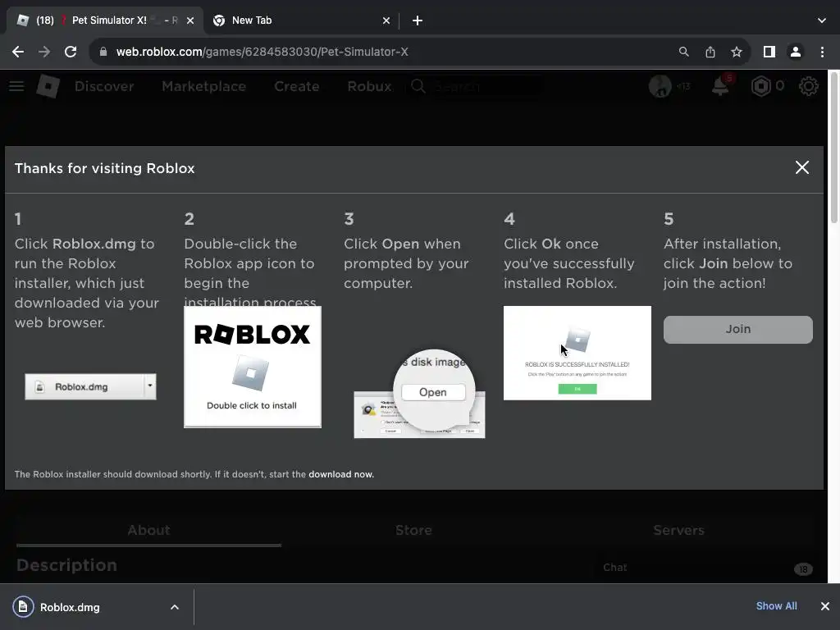Open the Robux menu item
Viewport: 840px width, 630px height.
(370, 86)
